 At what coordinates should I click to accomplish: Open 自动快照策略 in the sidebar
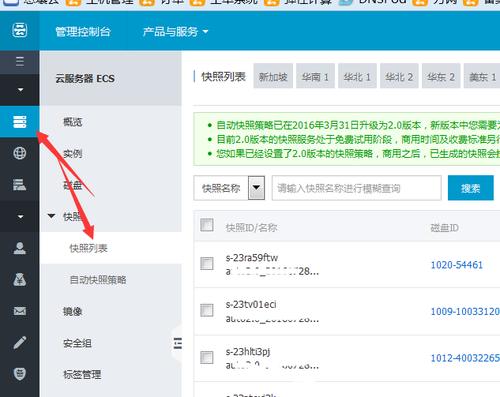click(x=98, y=280)
